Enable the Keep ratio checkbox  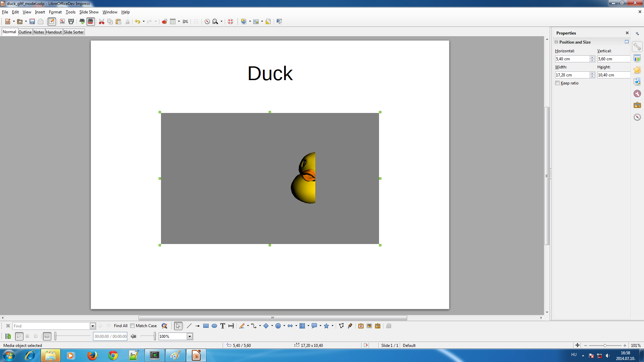coord(557,83)
